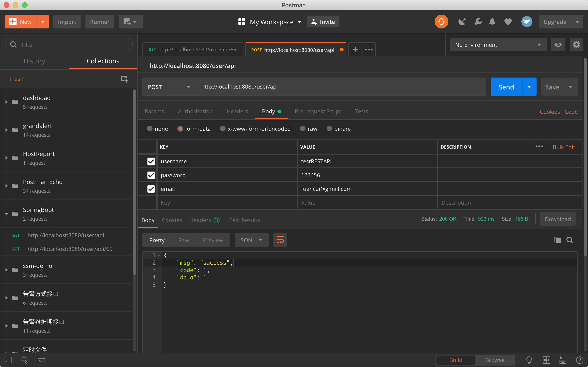588x367 pixels.
Task: Copy response to clipboard icon
Action: [557, 240]
